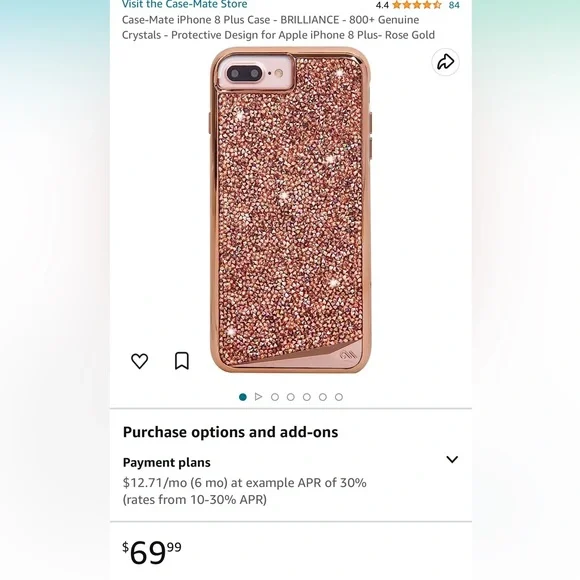
Task: Play the product video carousel item
Action: [x=259, y=397]
